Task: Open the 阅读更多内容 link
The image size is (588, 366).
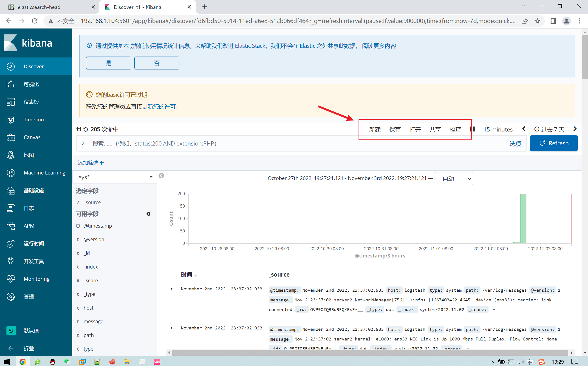Action: point(379,46)
